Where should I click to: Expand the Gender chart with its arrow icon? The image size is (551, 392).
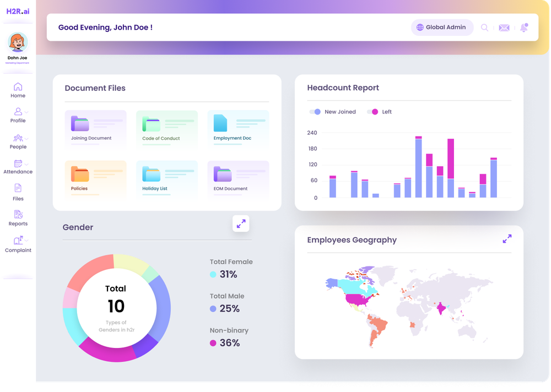click(x=241, y=224)
